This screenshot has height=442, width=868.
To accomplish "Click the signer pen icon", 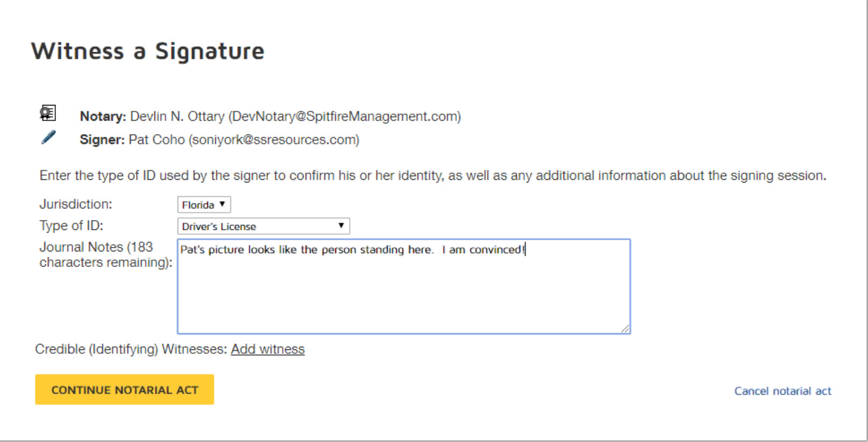I will [x=48, y=137].
